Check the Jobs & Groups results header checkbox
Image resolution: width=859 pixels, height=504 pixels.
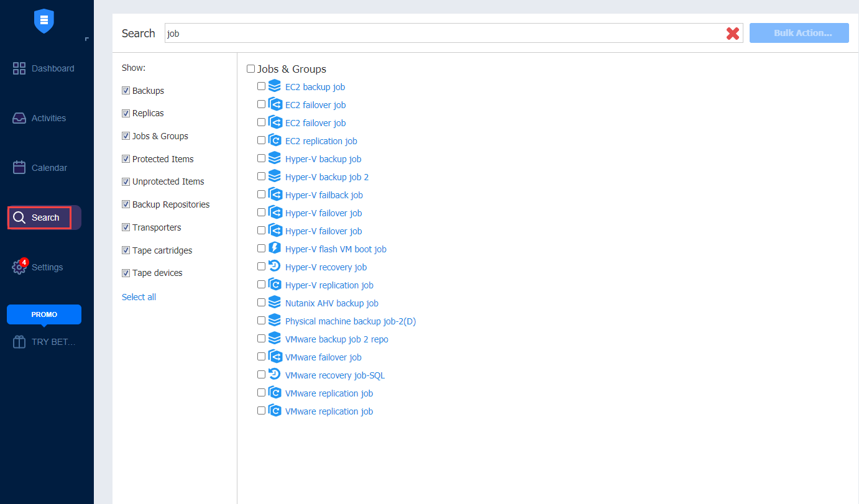[x=251, y=69]
